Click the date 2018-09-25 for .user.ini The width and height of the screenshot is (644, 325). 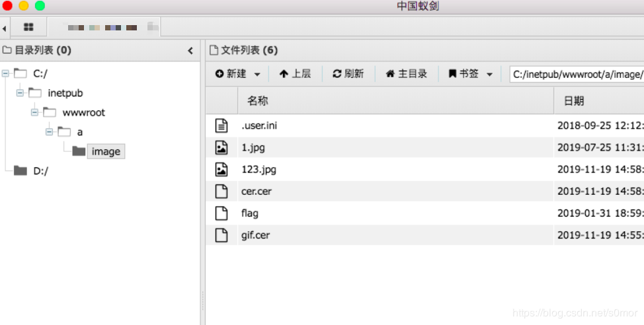[600, 125]
